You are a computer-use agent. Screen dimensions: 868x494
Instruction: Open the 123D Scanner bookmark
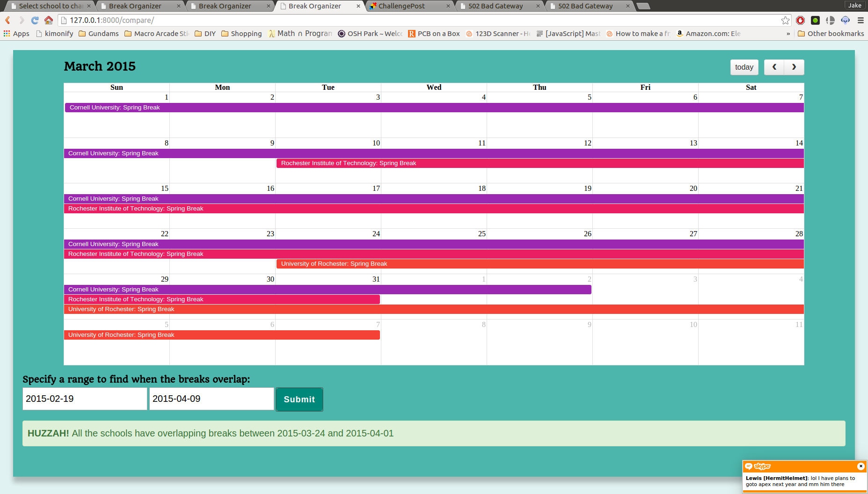[498, 34]
